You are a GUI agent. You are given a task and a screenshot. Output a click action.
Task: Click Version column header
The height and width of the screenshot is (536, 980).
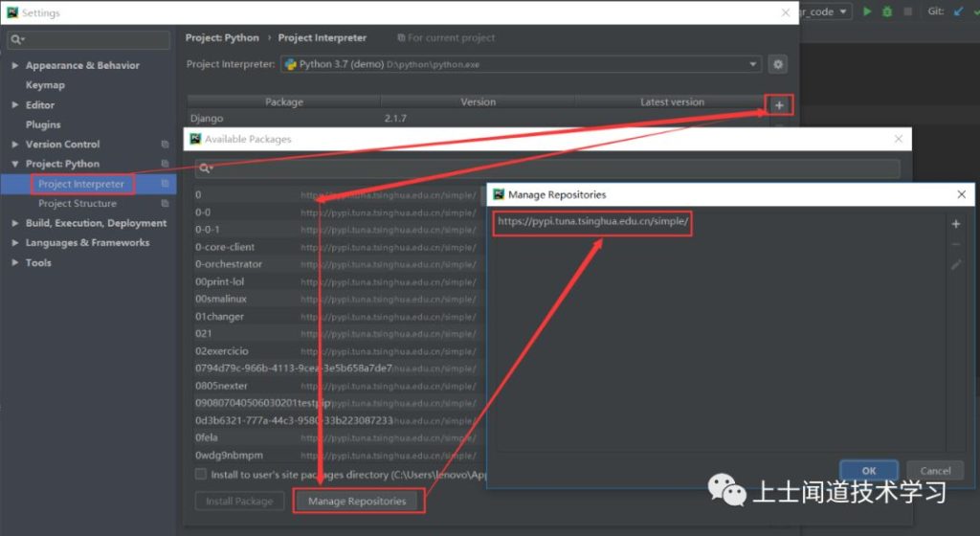pos(479,101)
